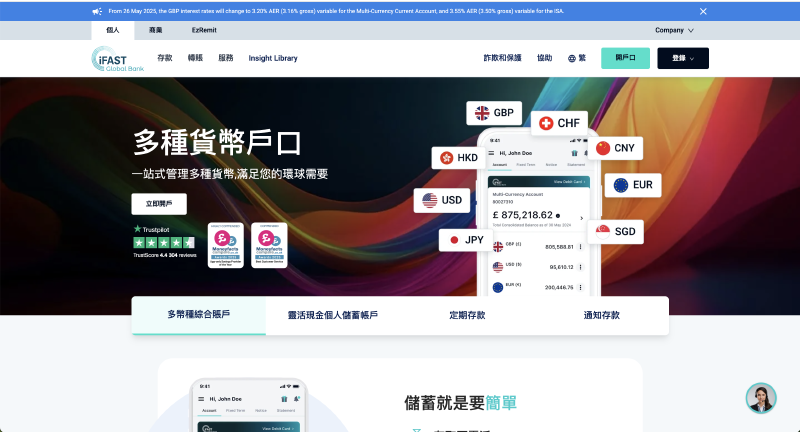Viewport: 800px width, 432px height.
Task: Click the 立即開戶 button
Action: click(x=158, y=204)
